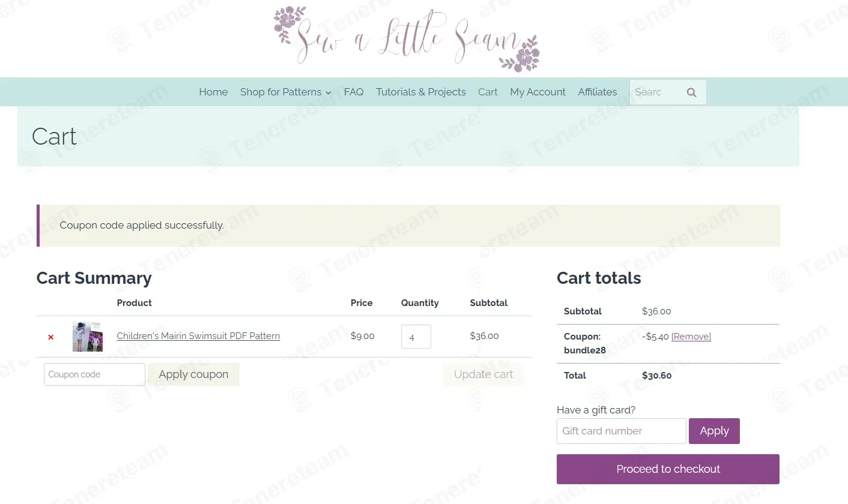Open the Sew a Little Seam logo

[407, 38]
